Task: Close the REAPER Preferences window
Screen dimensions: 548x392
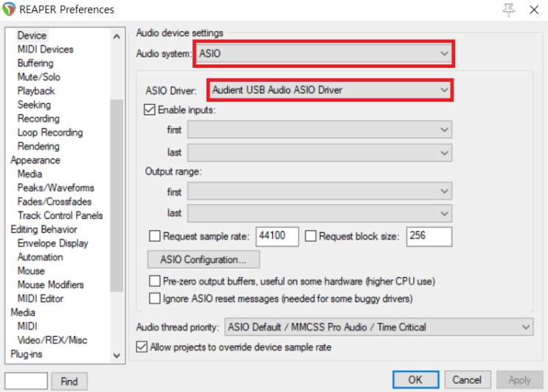Action: click(534, 10)
